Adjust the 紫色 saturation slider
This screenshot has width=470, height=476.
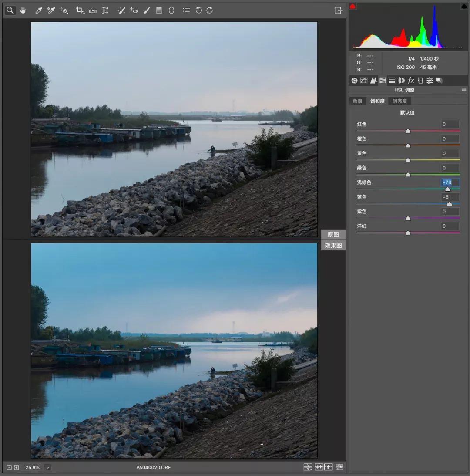[x=408, y=218]
